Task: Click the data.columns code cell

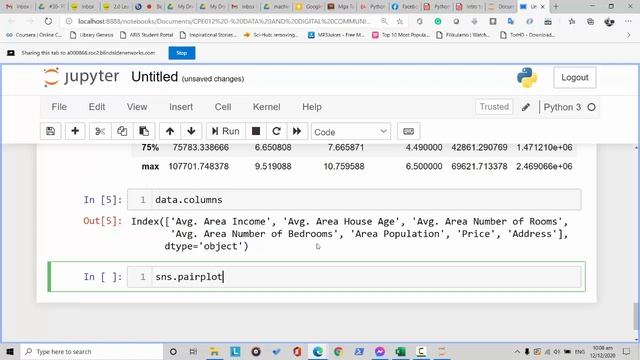Action: pos(354,200)
